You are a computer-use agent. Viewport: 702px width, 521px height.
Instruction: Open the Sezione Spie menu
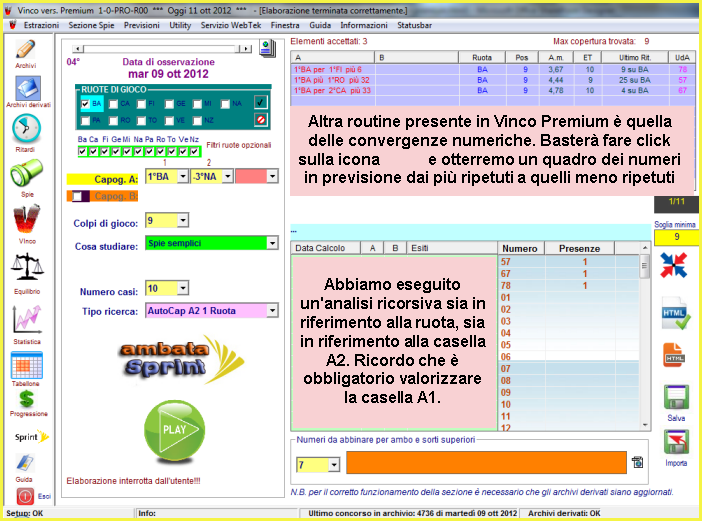[x=91, y=26]
